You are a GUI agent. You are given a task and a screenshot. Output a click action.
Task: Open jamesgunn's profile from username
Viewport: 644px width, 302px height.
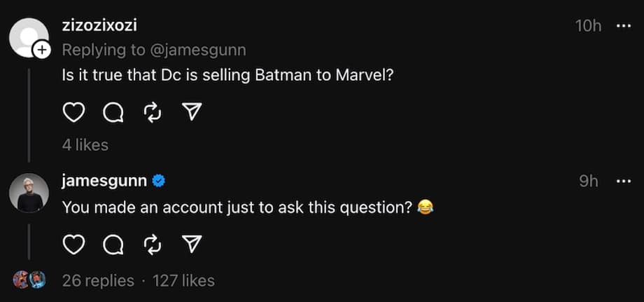[x=104, y=181]
